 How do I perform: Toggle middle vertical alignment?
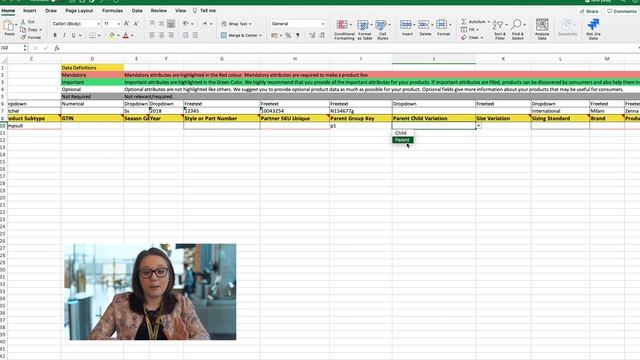(x=162, y=24)
